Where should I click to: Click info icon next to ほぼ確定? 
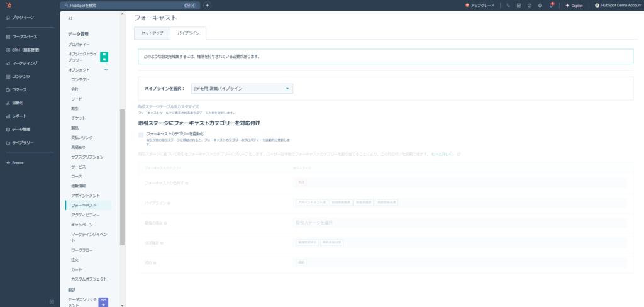(x=162, y=243)
